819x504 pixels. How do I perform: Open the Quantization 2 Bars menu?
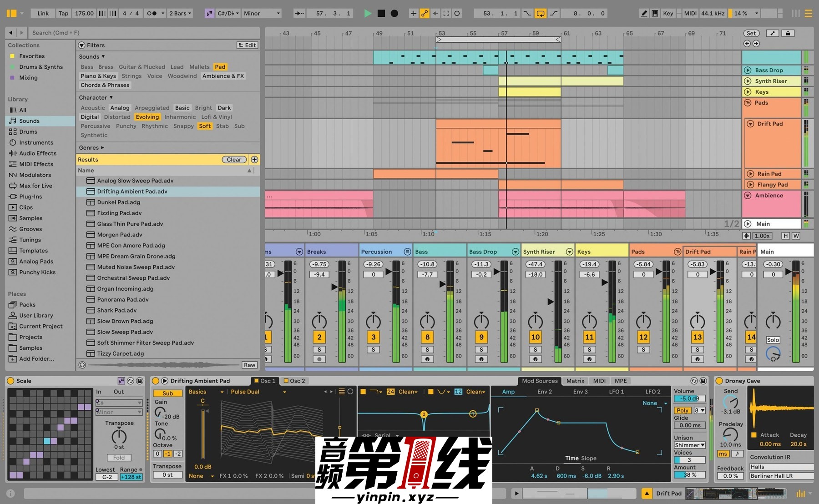coord(180,13)
